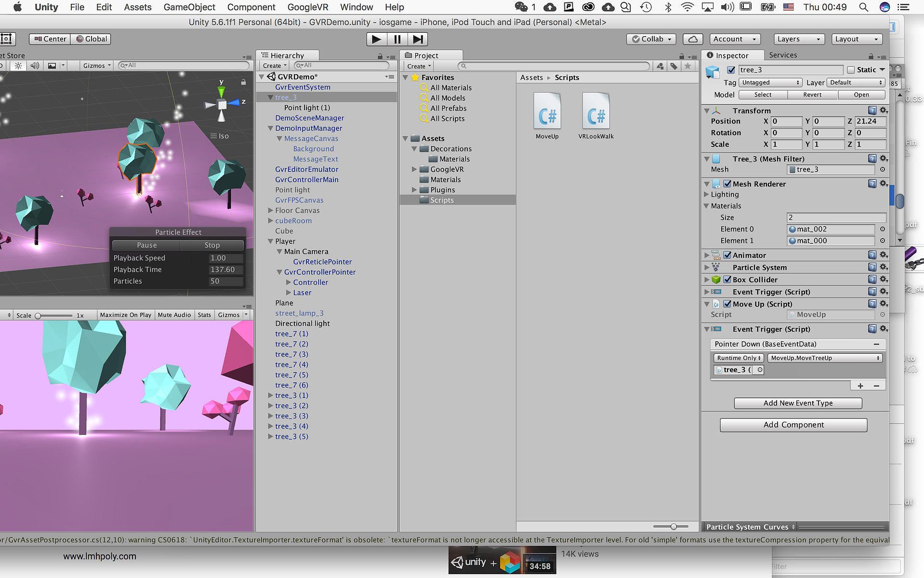Open the Layers dropdown in toolbar
This screenshot has width=924, height=578.
[x=799, y=39]
